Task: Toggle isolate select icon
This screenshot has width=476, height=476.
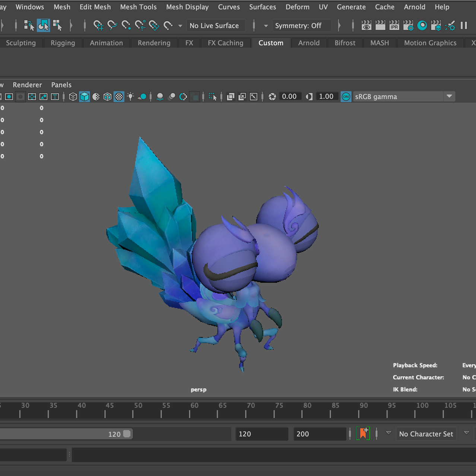Action: (x=213, y=97)
